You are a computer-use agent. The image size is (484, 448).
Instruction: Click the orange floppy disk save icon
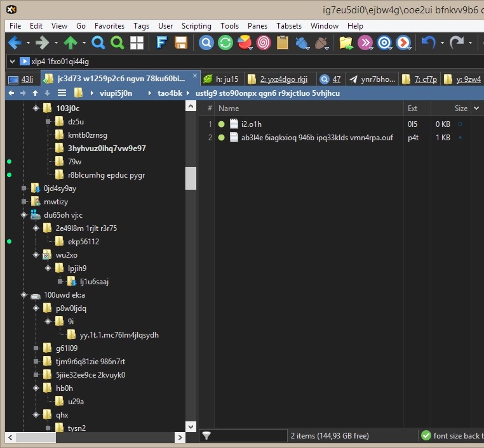[181, 43]
